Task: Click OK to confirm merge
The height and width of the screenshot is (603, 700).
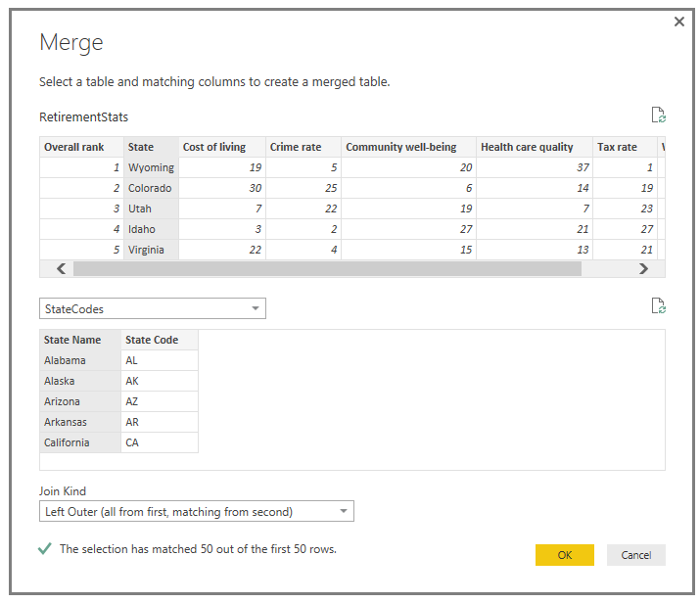Action: (x=564, y=555)
